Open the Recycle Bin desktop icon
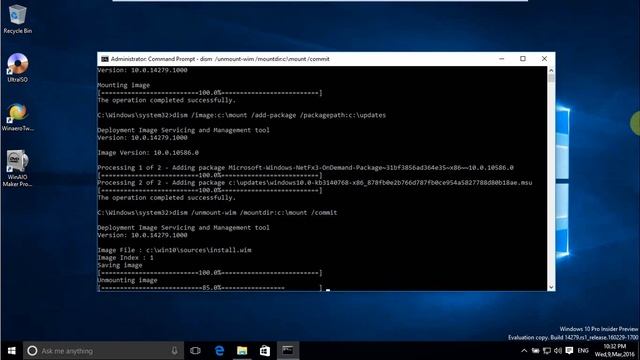Viewport: 640px width, 360px height. coord(17,19)
